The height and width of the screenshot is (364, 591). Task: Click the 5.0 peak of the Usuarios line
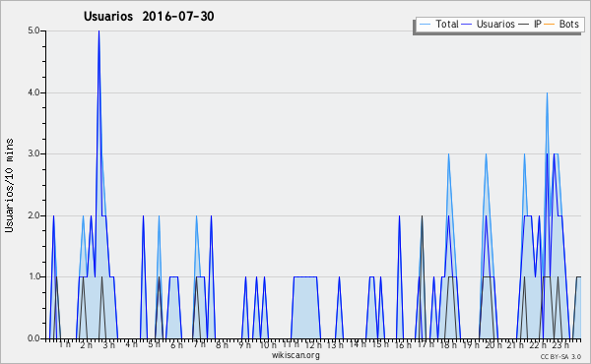pos(98,31)
